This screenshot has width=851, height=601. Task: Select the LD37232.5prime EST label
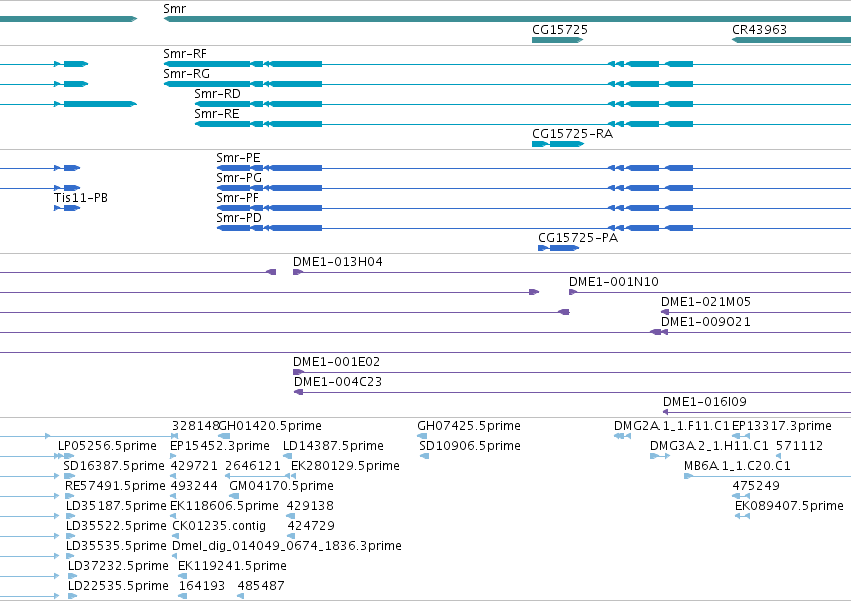click(118, 567)
